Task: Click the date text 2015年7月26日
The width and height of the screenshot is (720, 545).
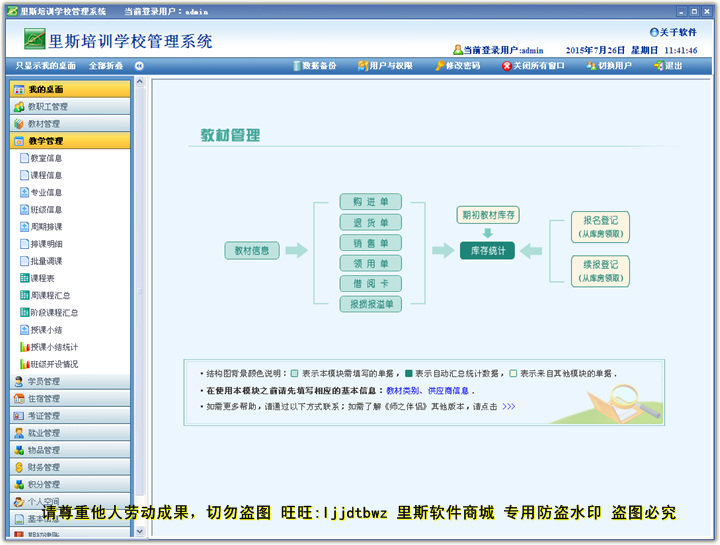Action: (x=595, y=50)
